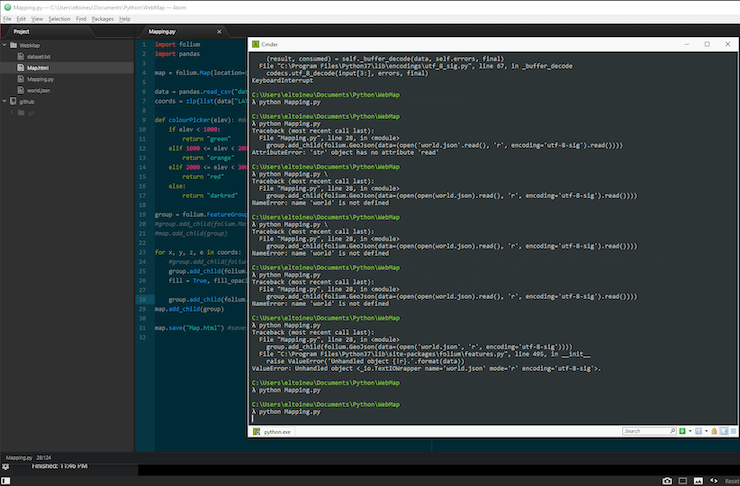This screenshot has height=486, width=740.
Task: Click the green new console button in Cmder
Action: [x=683, y=431]
